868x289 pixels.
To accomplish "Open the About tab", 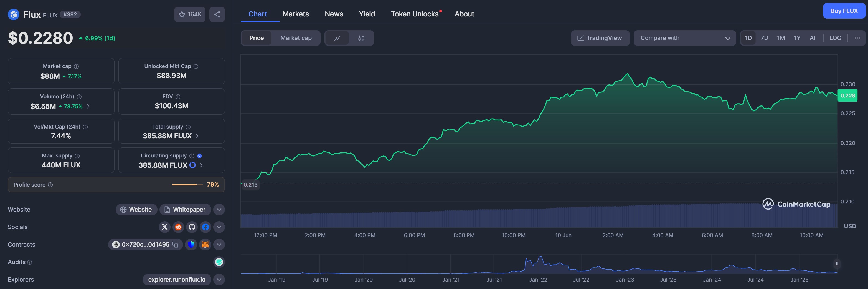I will 464,14.
